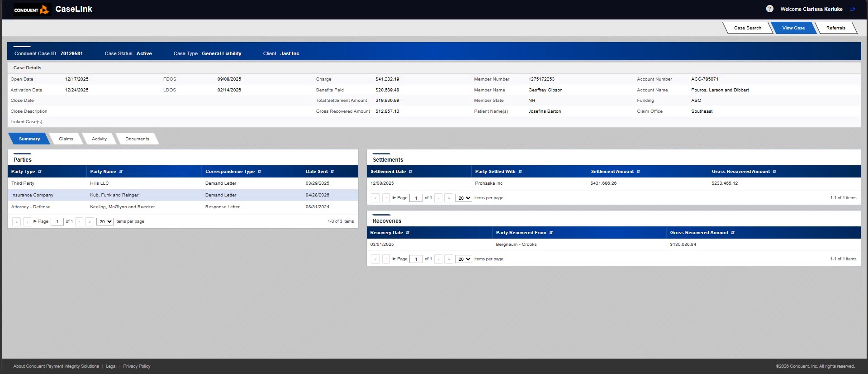Click the Response Letter correspondence cell
This screenshot has width=868, height=374.
pos(223,207)
